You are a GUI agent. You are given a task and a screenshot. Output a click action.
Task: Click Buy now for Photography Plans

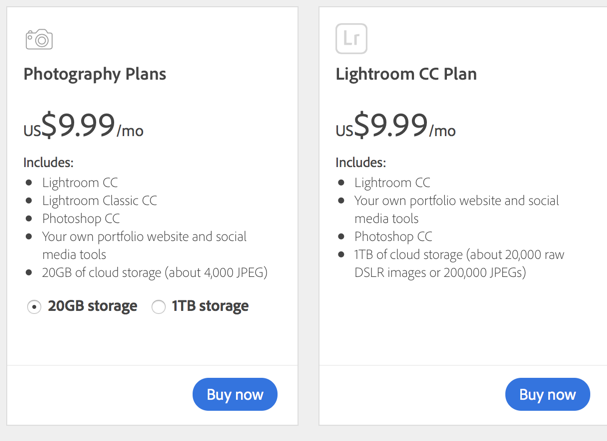pos(235,395)
